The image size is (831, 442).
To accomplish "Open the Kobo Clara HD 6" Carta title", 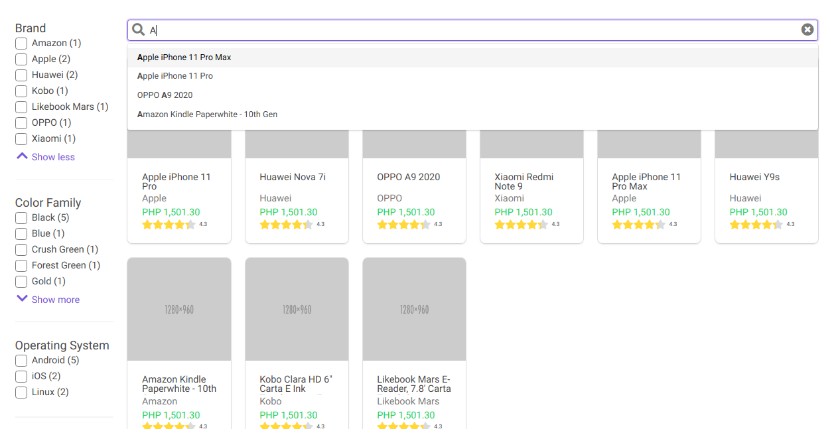I will pyautogui.click(x=296, y=384).
